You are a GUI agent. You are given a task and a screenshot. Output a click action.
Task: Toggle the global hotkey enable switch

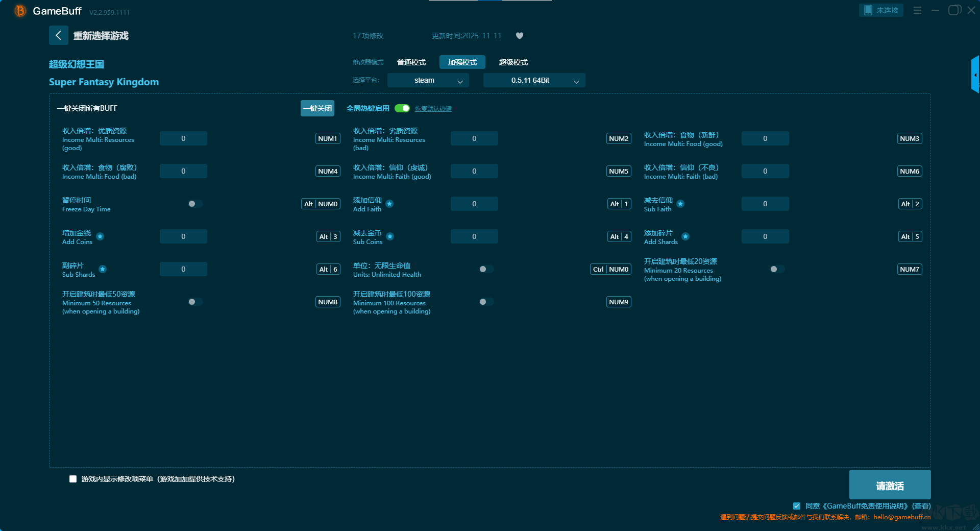[x=402, y=108]
